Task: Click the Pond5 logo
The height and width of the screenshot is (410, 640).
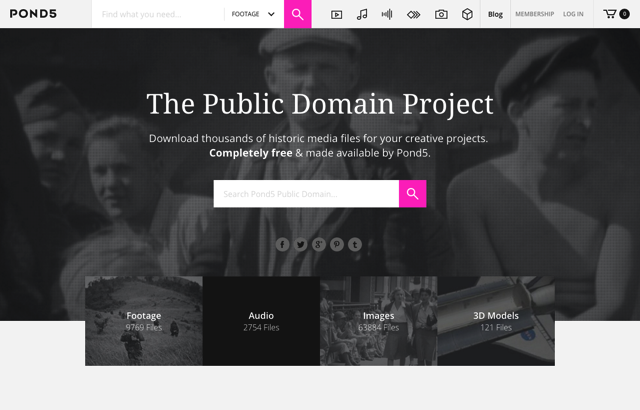Action: (33, 14)
